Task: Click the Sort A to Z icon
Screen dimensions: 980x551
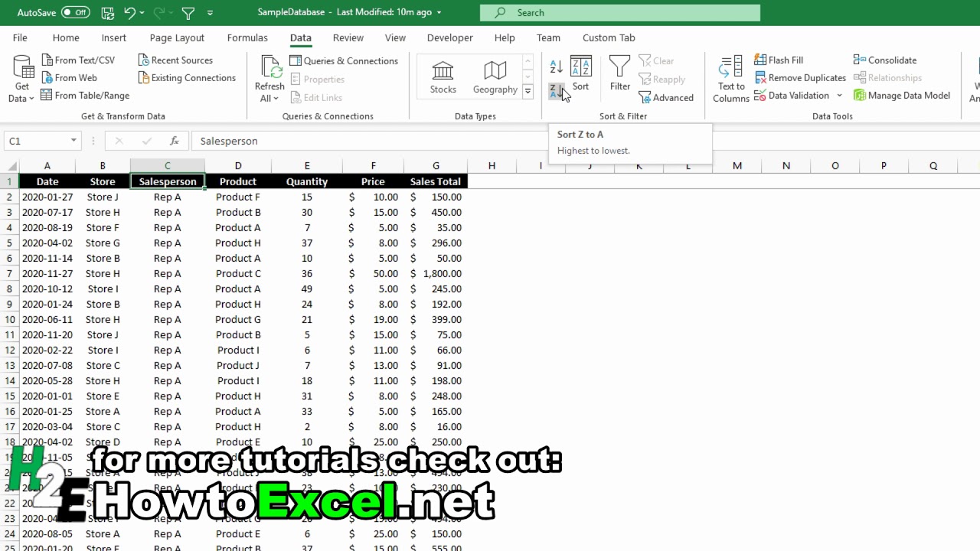Action: pyautogui.click(x=556, y=67)
